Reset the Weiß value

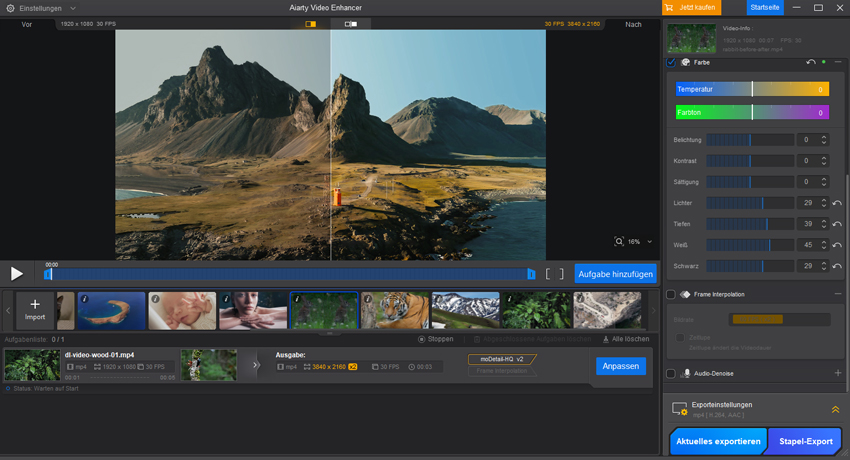pyautogui.click(x=837, y=245)
